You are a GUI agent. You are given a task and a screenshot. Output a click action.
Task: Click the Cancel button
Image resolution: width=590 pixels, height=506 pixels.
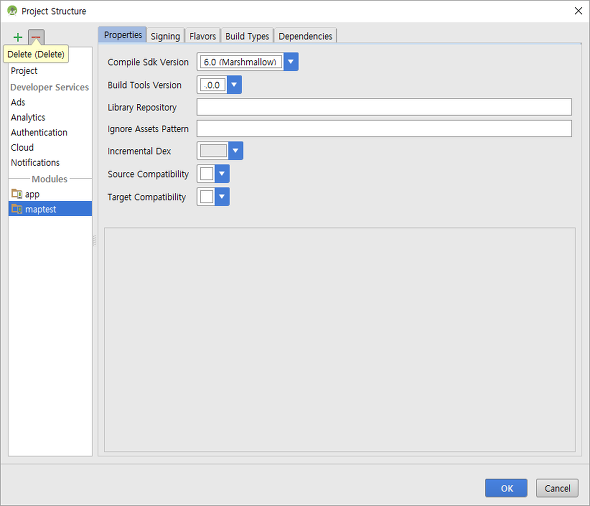557,488
